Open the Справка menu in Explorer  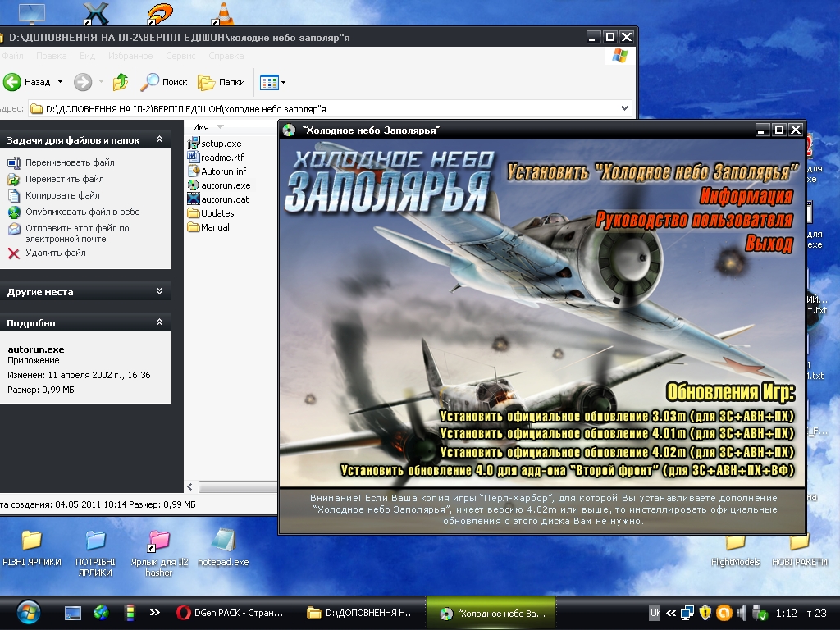click(x=226, y=56)
